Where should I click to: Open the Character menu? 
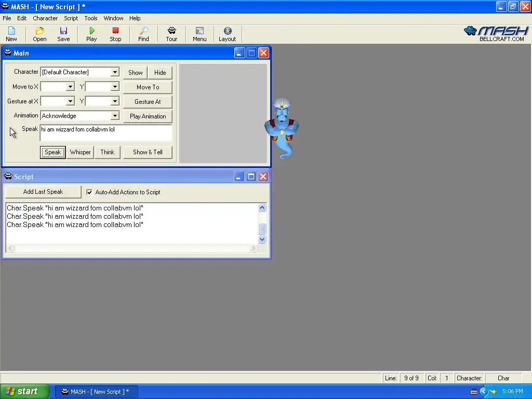[x=45, y=18]
